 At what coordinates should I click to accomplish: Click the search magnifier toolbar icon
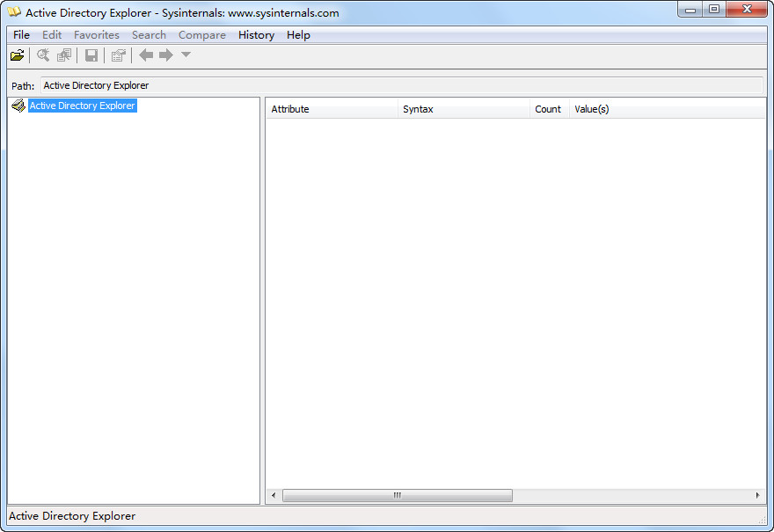[x=43, y=55]
